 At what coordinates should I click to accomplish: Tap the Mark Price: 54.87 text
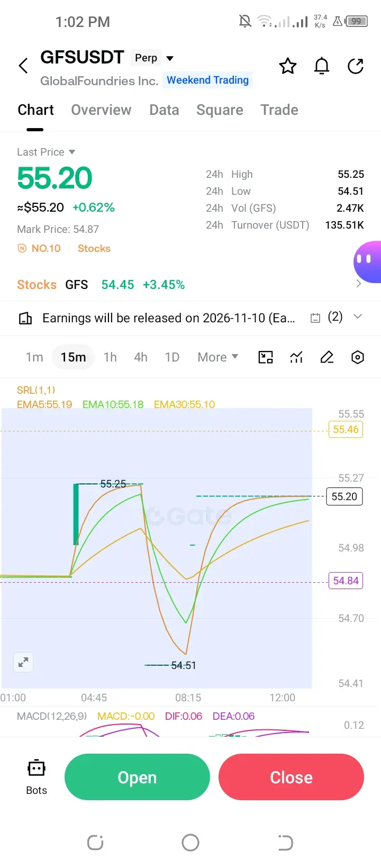click(58, 229)
